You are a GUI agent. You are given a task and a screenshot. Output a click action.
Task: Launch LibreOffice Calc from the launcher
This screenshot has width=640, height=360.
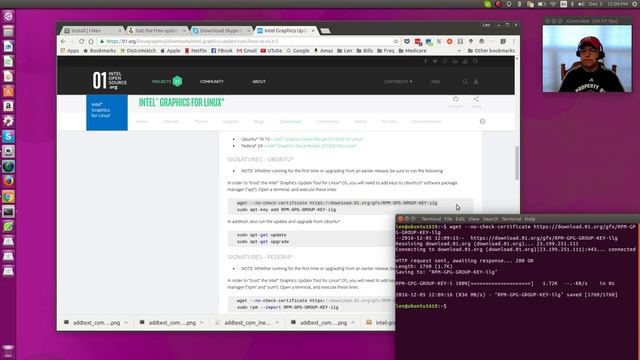click(8, 62)
